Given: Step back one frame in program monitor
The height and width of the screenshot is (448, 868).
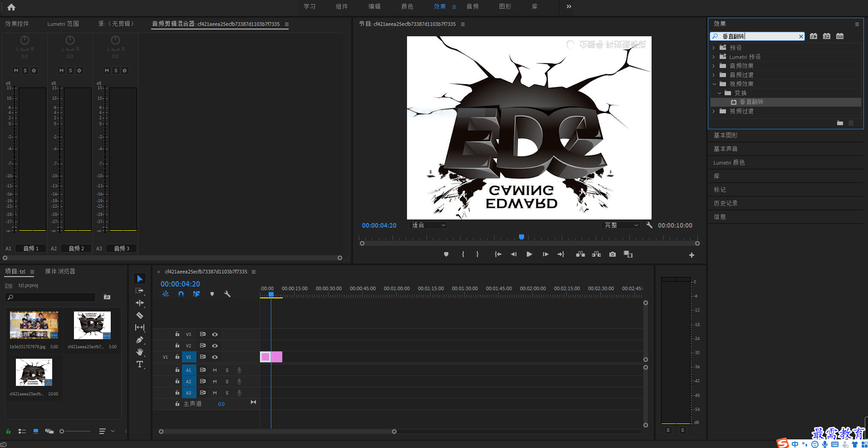Looking at the screenshot, I should [x=514, y=254].
